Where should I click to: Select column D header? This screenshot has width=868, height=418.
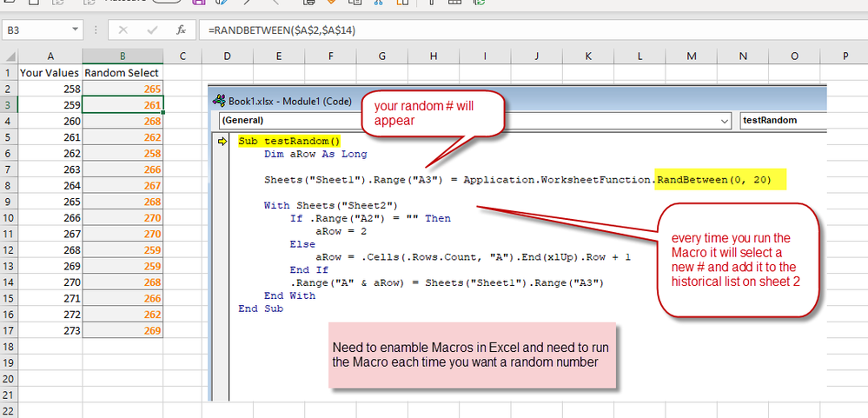coord(227,56)
